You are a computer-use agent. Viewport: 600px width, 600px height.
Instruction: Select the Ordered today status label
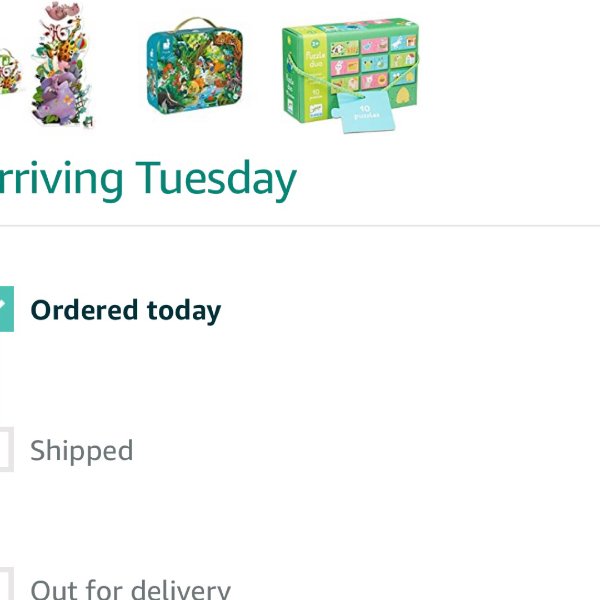pos(126,311)
